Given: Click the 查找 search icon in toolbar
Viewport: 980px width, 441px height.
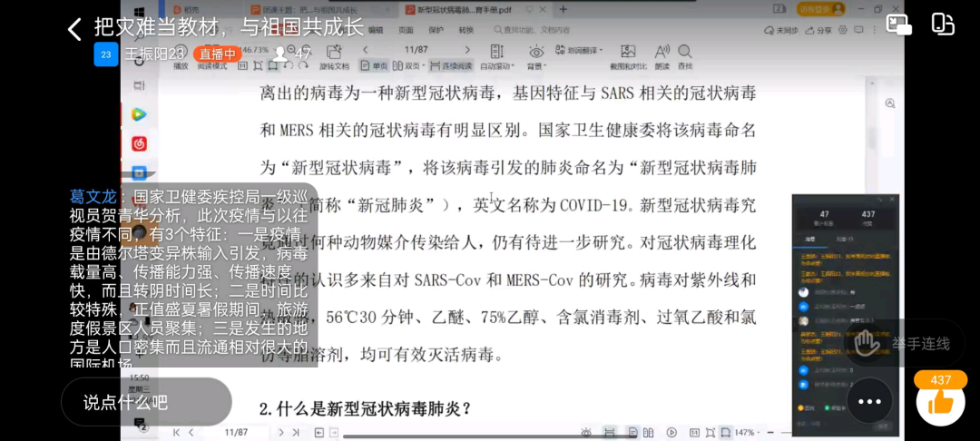Looking at the screenshot, I should pos(685,54).
